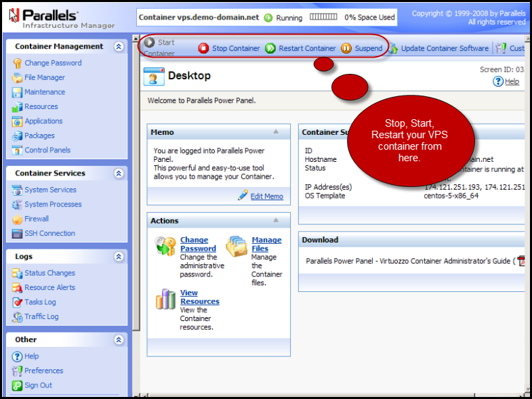The height and width of the screenshot is (399, 532).
Task: Open the Edit Memo link
Action: pos(267,196)
